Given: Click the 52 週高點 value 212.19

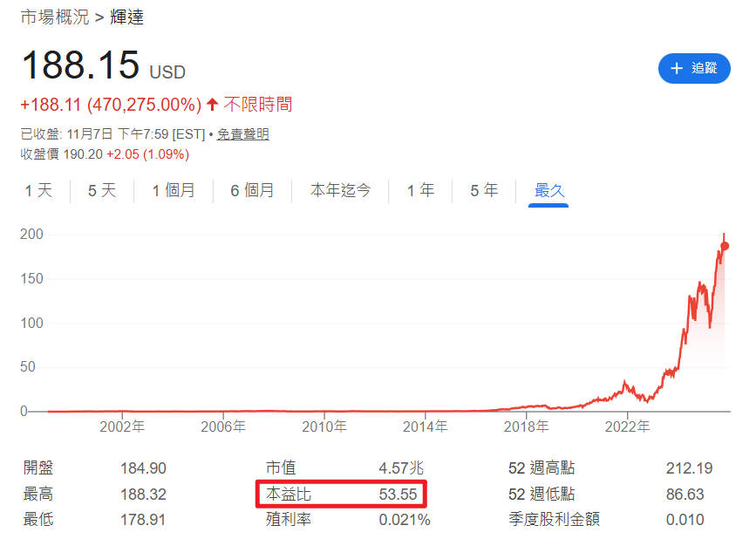Looking at the screenshot, I should (689, 468).
